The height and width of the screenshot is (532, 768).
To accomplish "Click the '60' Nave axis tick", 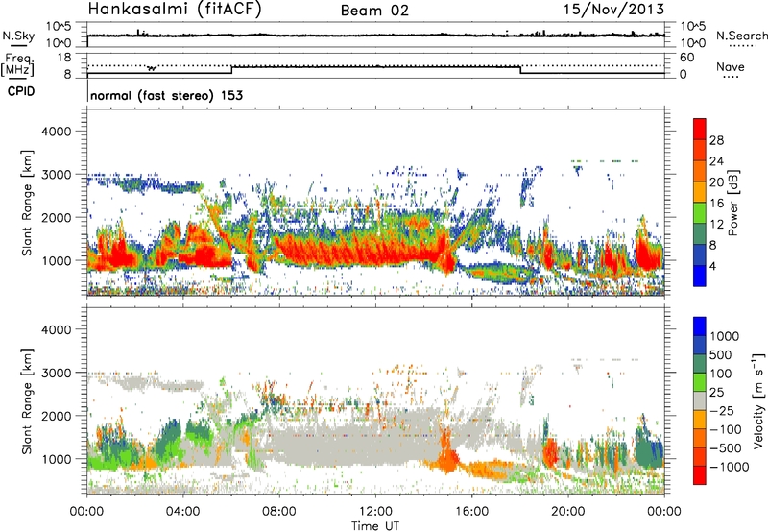I will point(687,58).
